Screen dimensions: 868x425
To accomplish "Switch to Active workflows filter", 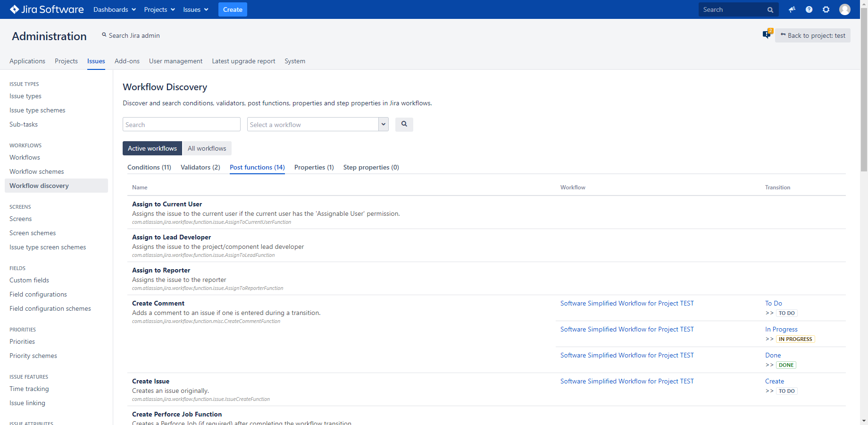I will click(x=152, y=148).
